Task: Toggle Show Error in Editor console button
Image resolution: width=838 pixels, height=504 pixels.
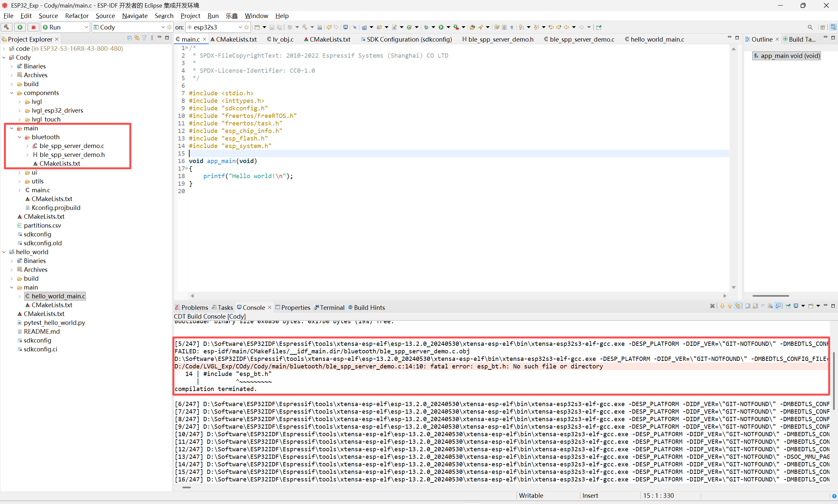Action: coord(737,306)
